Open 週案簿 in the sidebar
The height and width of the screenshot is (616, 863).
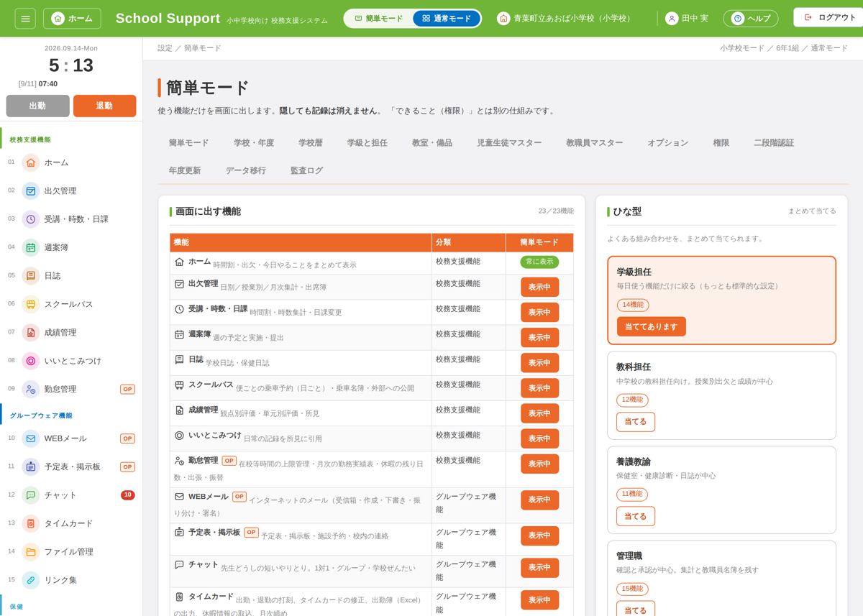(x=71, y=247)
